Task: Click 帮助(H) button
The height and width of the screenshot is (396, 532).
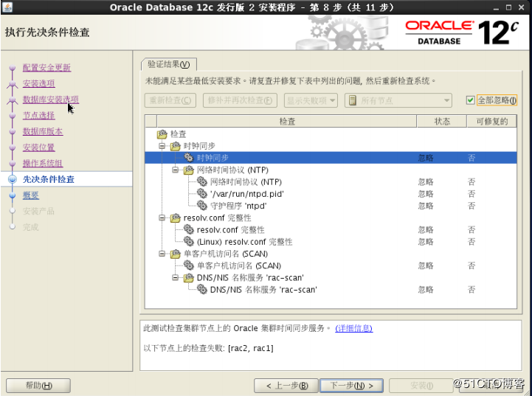Action: 38,386
